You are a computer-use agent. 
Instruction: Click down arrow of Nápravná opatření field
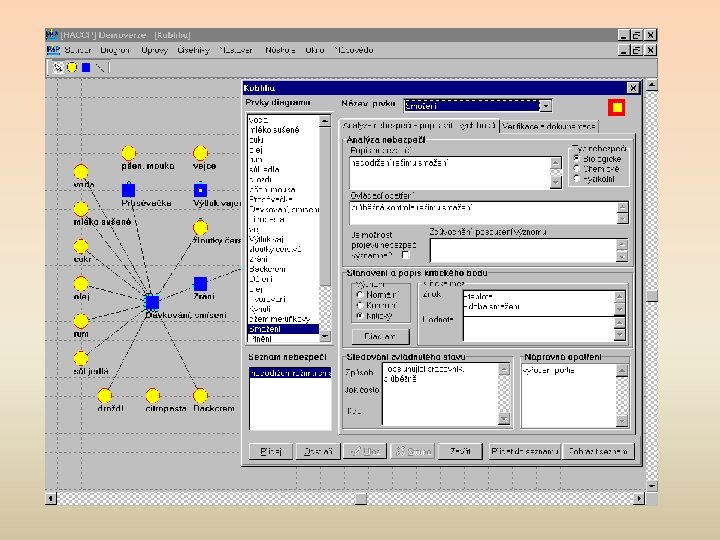click(622, 421)
